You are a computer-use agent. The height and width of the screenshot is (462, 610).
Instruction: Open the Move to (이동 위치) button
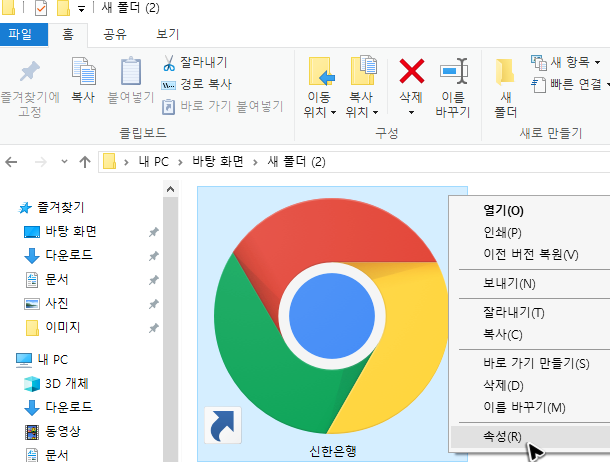pyautogui.click(x=319, y=88)
